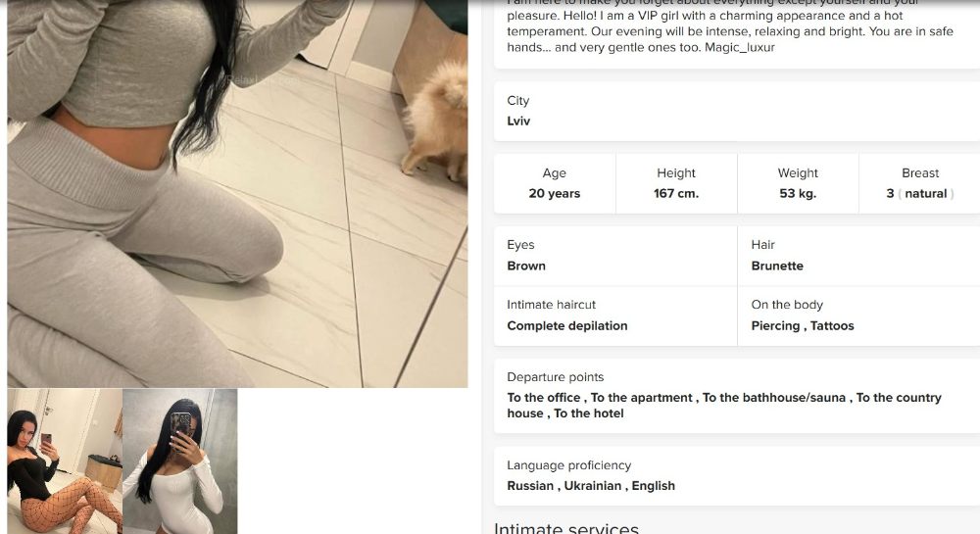The image size is (980, 534).
Task: Click the Lviv city value
Action: 518,121
